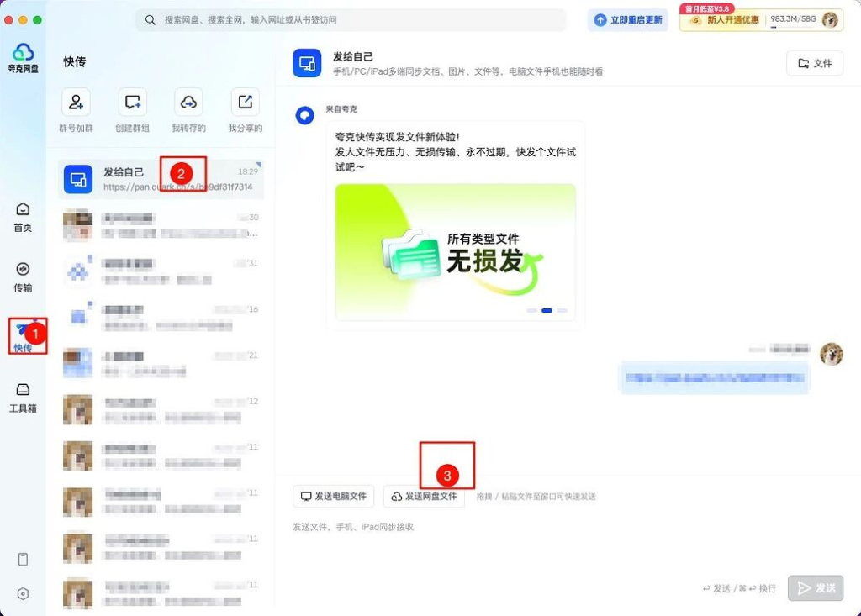Click a pagination dot under the banner image
Image resolution: width=861 pixels, height=616 pixels.
(x=547, y=310)
